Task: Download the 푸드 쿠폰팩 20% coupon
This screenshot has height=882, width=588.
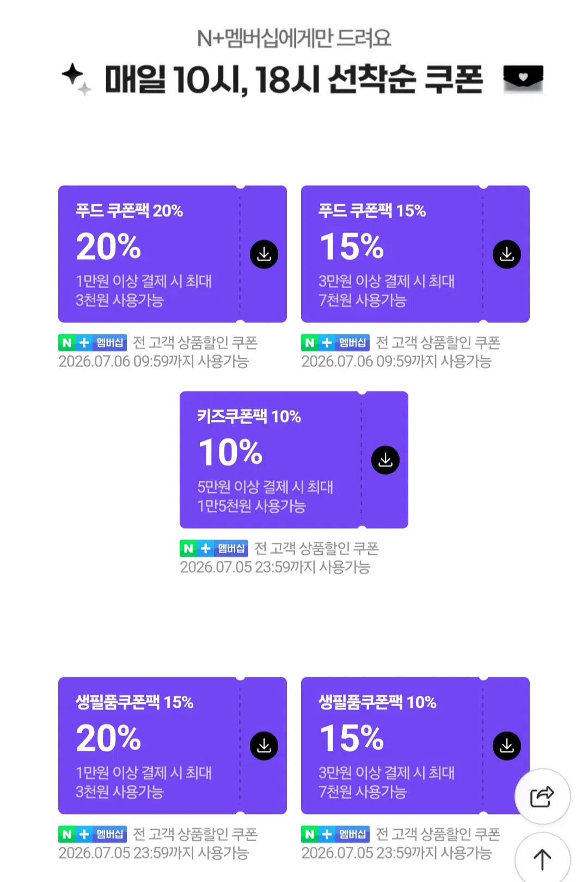Action: click(264, 254)
